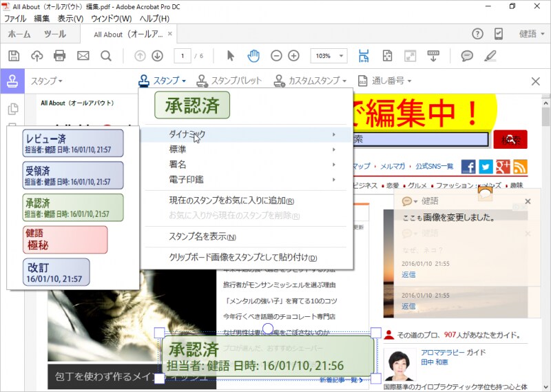Go to previous page arrow
This screenshot has width=551, height=392.
click(140, 56)
